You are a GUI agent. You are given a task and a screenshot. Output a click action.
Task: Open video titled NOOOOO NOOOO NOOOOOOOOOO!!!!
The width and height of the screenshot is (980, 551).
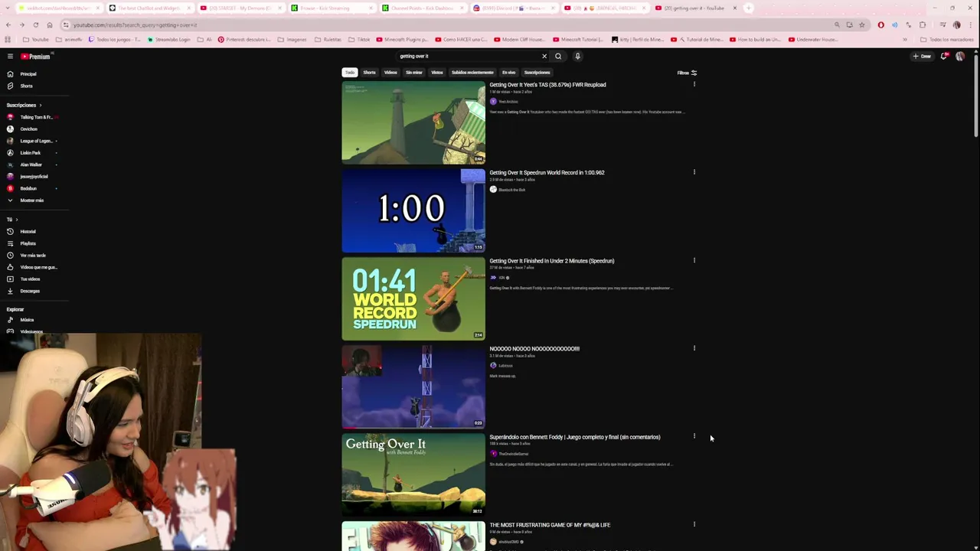pos(534,349)
